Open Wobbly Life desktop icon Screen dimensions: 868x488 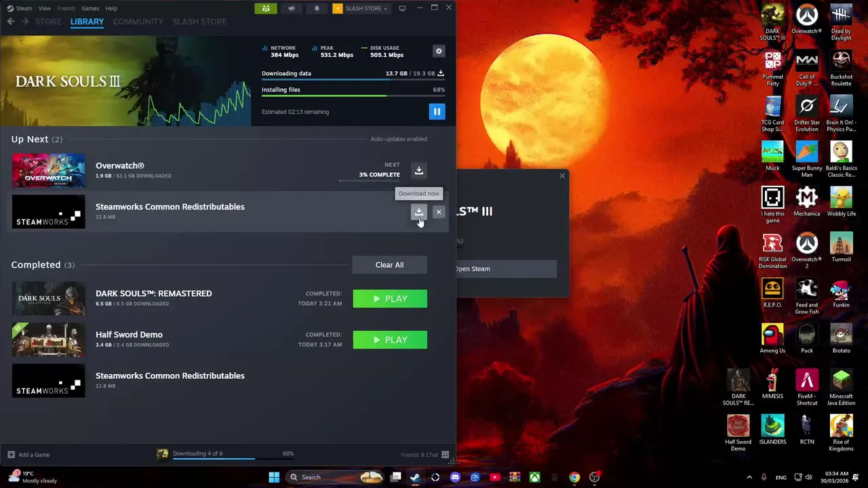point(841,201)
